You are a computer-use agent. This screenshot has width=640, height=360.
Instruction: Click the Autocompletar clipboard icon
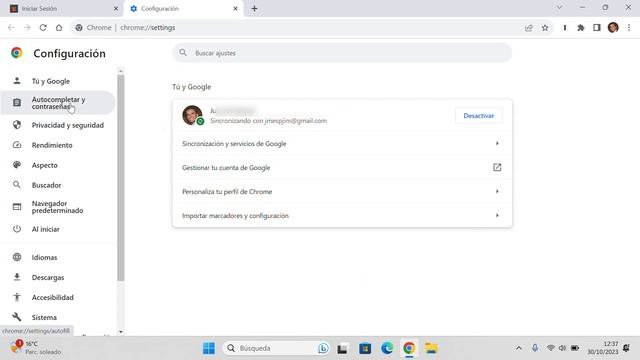point(17,103)
